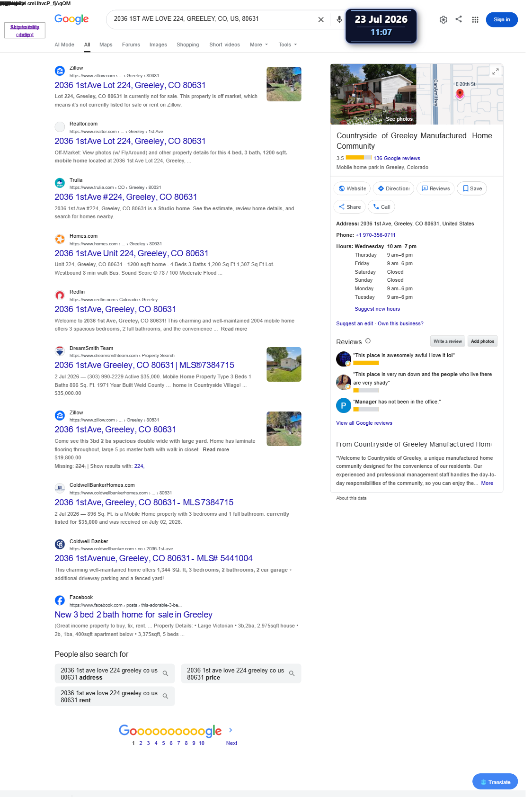Click the blue P reviewer avatar
Image resolution: width=532 pixels, height=797 pixels.
click(x=344, y=406)
